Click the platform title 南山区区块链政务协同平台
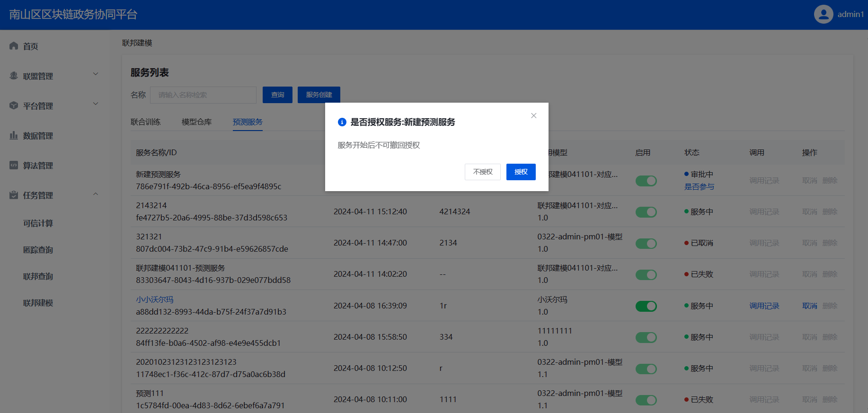The width and height of the screenshot is (868, 413). (73, 14)
